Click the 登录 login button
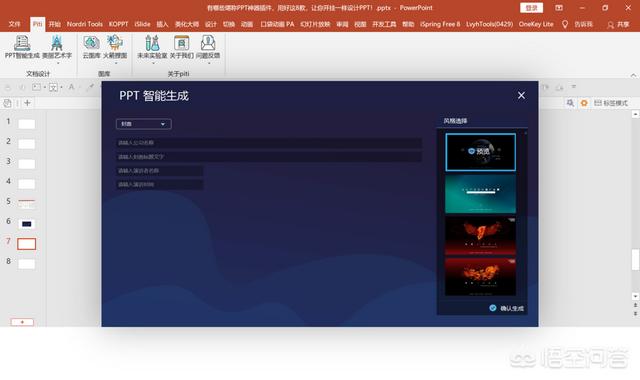The image size is (640, 380). [x=531, y=8]
